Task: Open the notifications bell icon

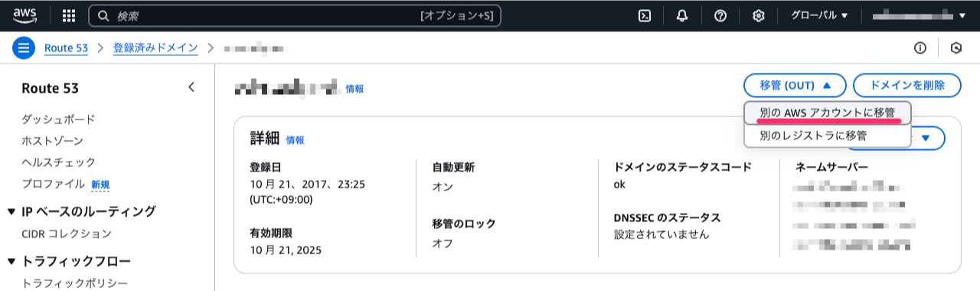Action: [682, 15]
